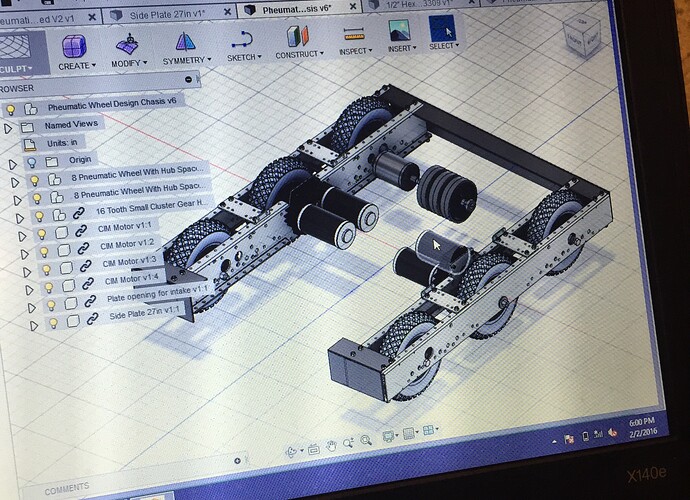The width and height of the screenshot is (690, 500).
Task: Click the Symmetry mirror icon
Action: pyautogui.click(x=185, y=42)
